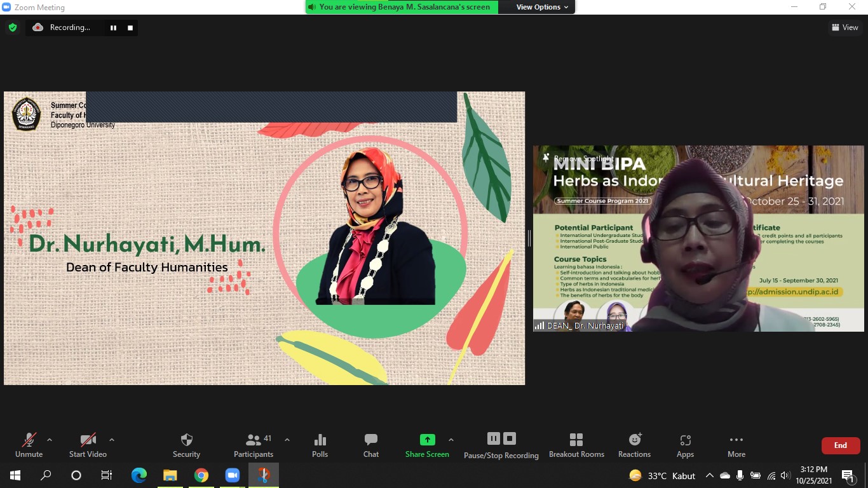
Task: Open the Participants panel
Action: (254, 445)
